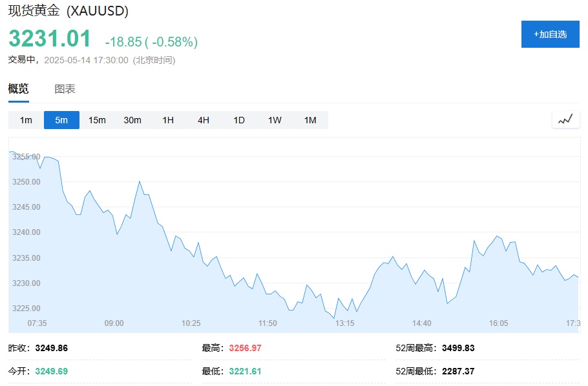The height and width of the screenshot is (386, 588).
Task: Switch chart to 15m interval
Action: pyautogui.click(x=97, y=120)
